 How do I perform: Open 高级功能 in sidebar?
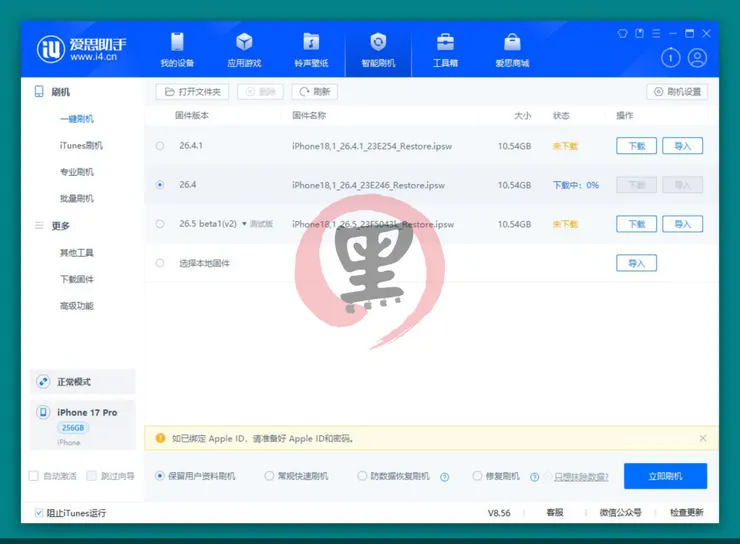click(x=76, y=306)
